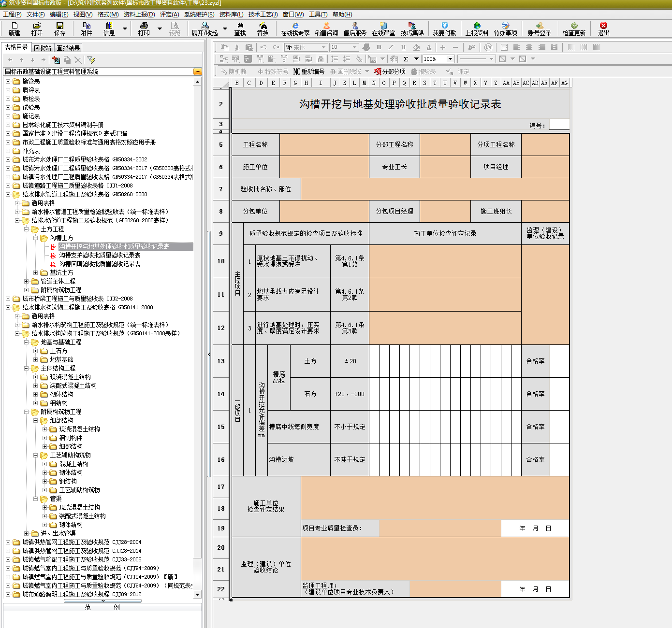This screenshot has width=672, height=628.
Task: Click the directory tree vertical scrollbar
Action: 197,338
